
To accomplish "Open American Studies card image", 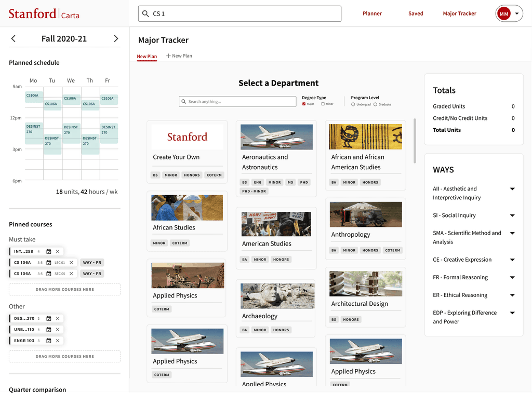I will [276, 224].
